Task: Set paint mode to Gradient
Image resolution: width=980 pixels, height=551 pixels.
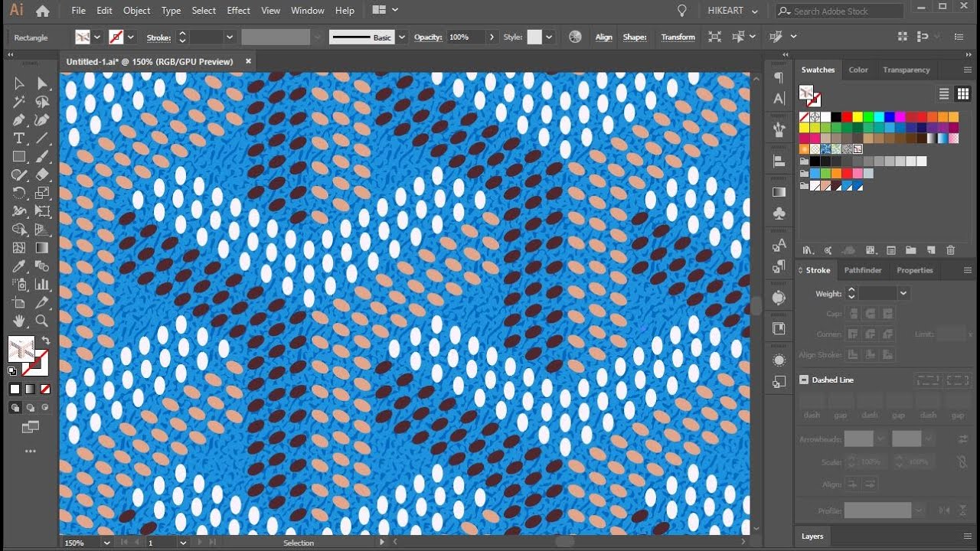Action: pyautogui.click(x=30, y=390)
